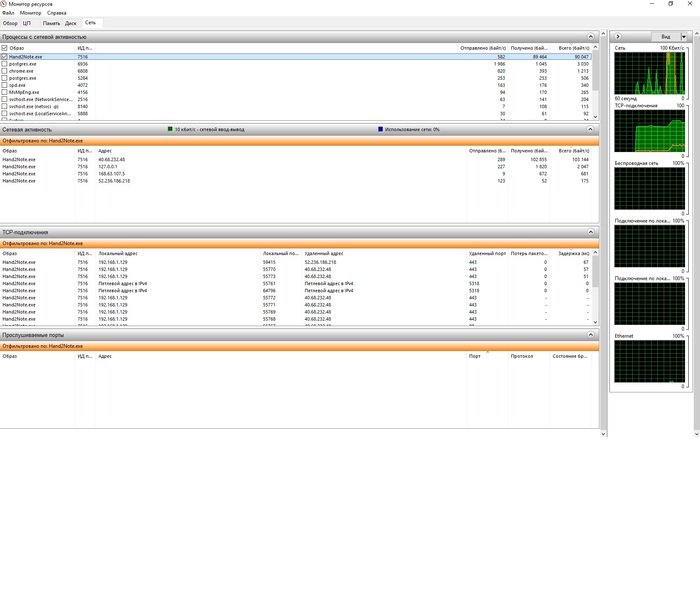Open the Файл menu

pos(8,13)
